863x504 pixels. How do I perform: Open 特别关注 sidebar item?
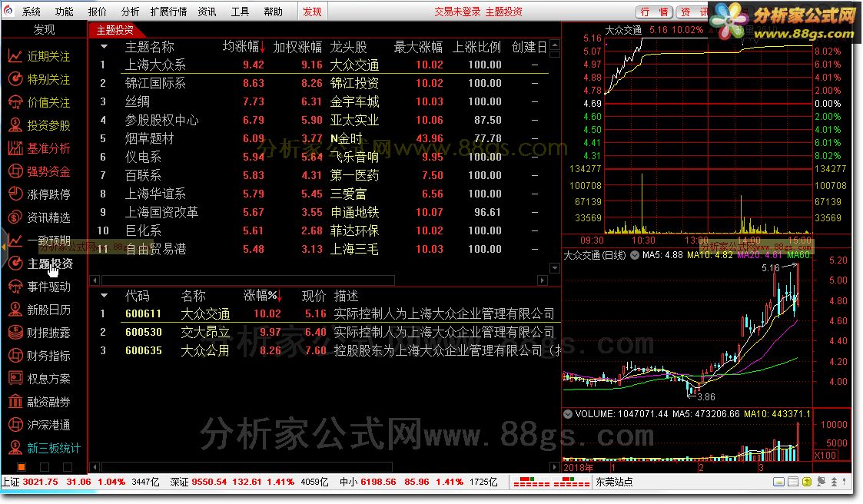(40, 79)
